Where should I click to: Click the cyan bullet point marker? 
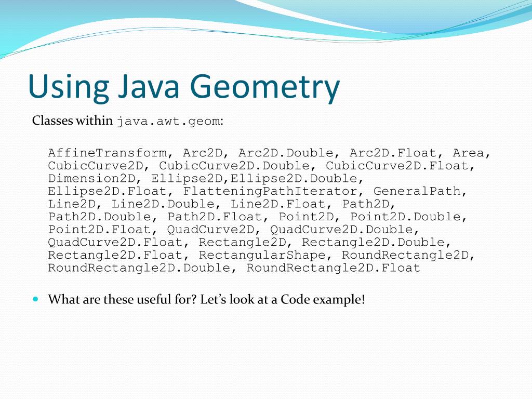(x=36, y=299)
